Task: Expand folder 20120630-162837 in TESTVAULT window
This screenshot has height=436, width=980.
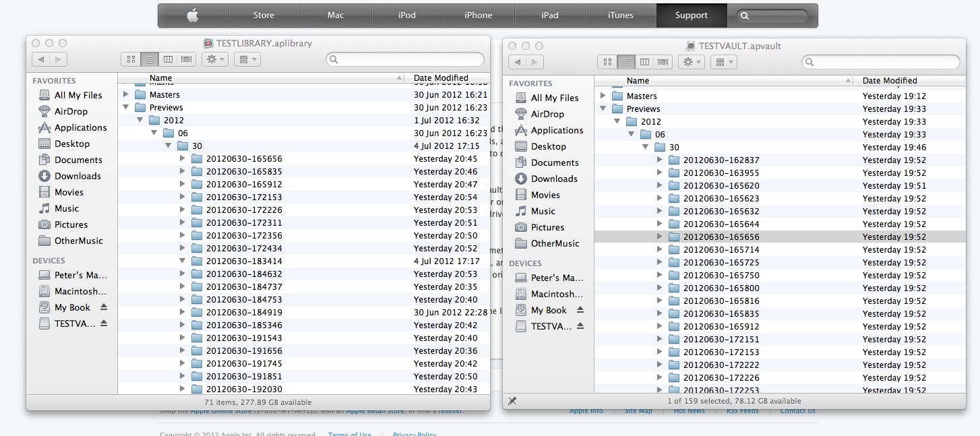Action: [x=659, y=160]
